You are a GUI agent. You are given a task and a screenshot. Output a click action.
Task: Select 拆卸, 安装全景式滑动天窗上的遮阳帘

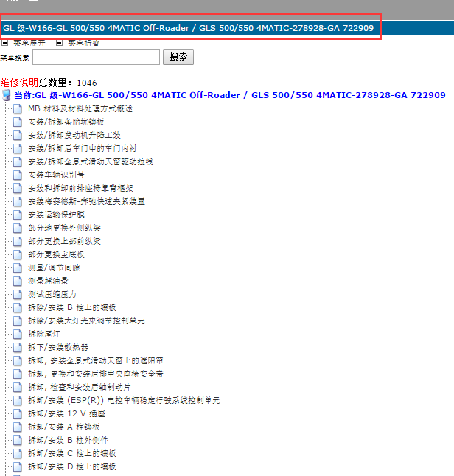96,360
